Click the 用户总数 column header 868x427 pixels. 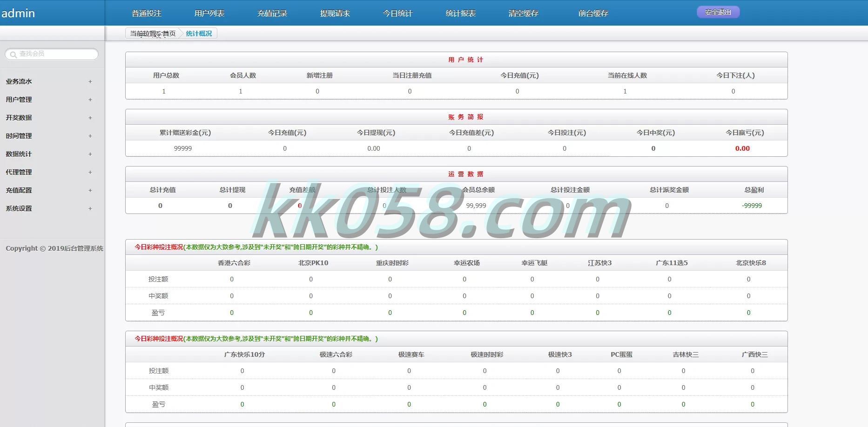166,75
